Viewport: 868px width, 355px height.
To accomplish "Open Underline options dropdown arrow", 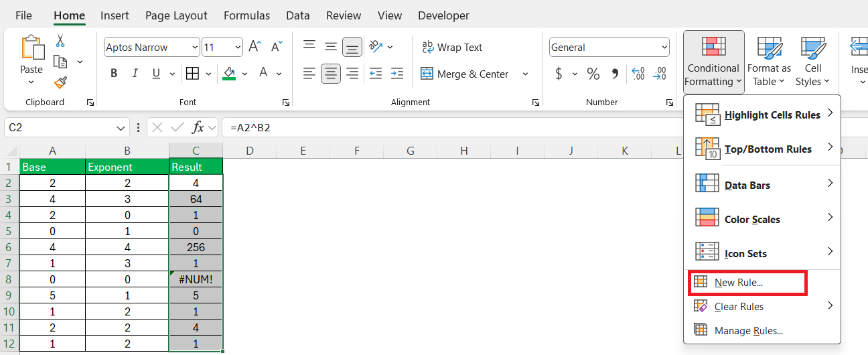I will [x=171, y=74].
